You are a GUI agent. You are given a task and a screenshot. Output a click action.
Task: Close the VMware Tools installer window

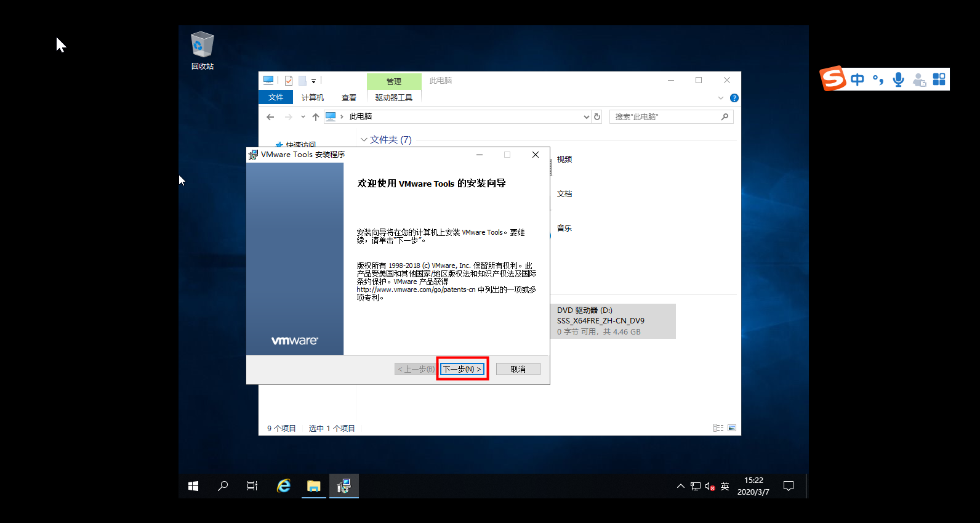point(536,155)
